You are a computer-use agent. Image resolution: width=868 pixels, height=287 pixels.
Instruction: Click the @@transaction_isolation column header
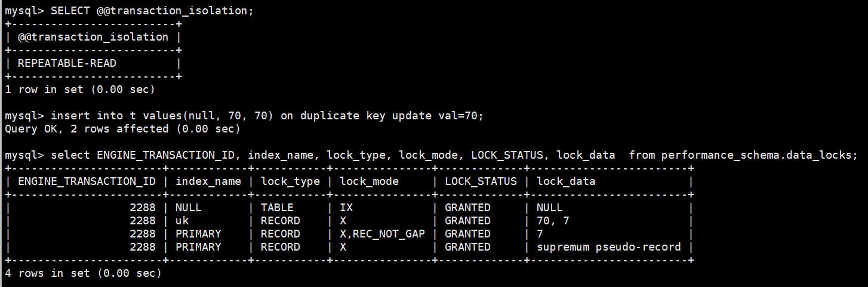coord(93,37)
